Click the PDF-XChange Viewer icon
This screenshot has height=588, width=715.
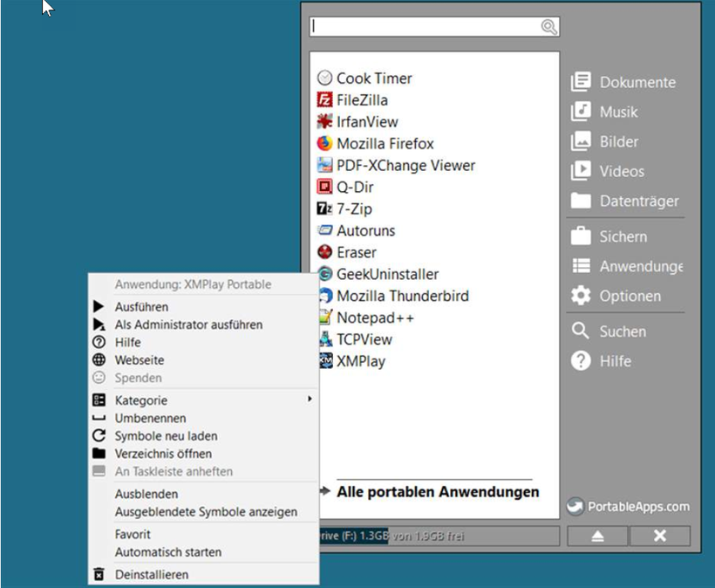coord(324,165)
